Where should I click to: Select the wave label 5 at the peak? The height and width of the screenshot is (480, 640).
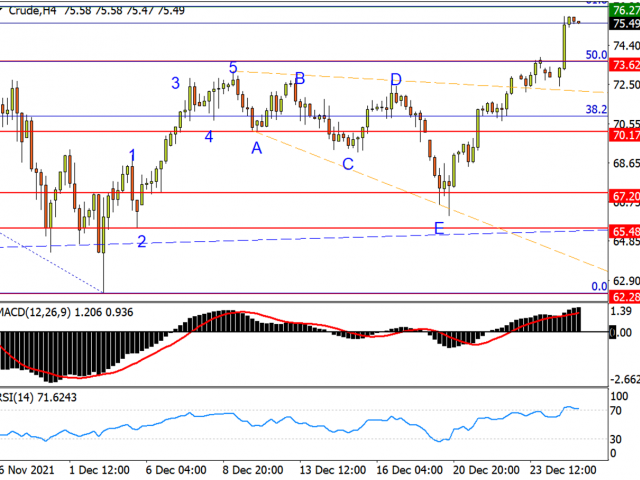coord(232,68)
